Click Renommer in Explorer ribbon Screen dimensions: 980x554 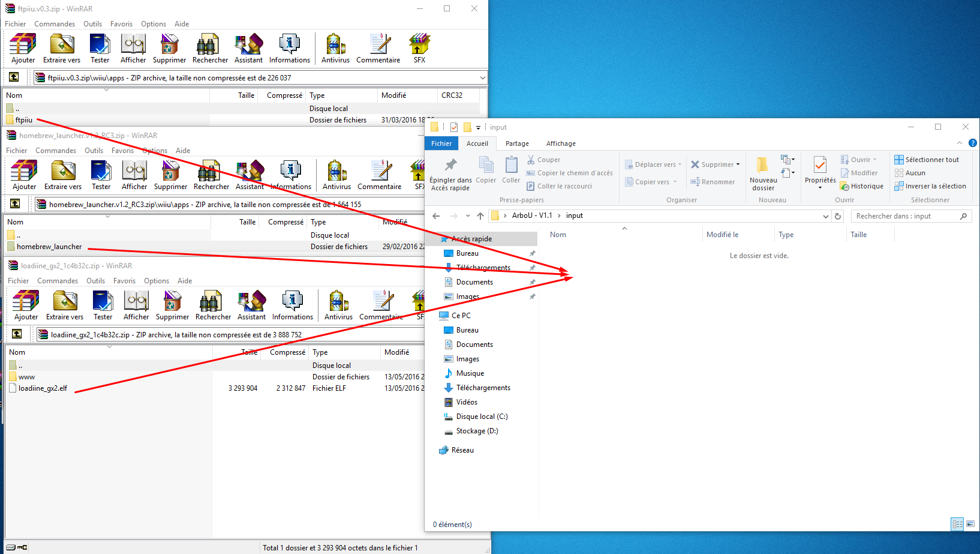point(712,182)
